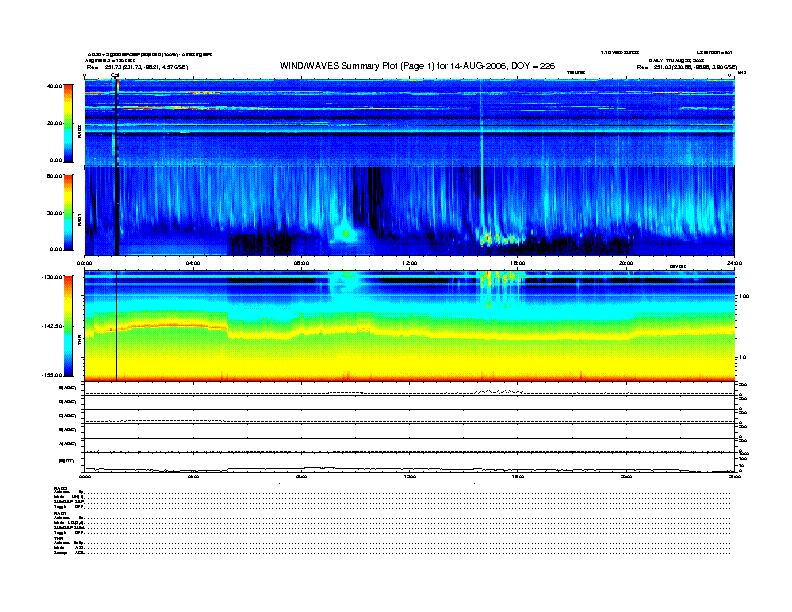Click the Cal marker label above RAD2 panel
The height and width of the screenshot is (612, 792).
[x=115, y=76]
